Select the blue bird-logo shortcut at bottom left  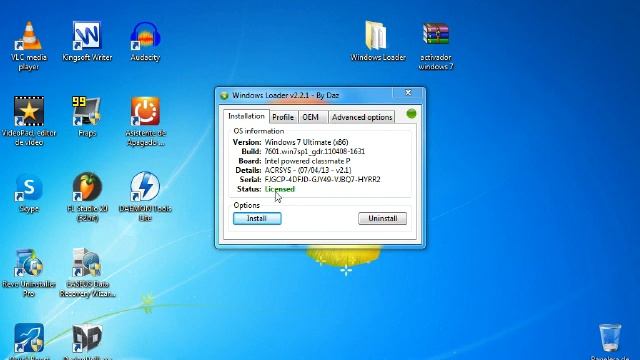[x=29, y=339]
